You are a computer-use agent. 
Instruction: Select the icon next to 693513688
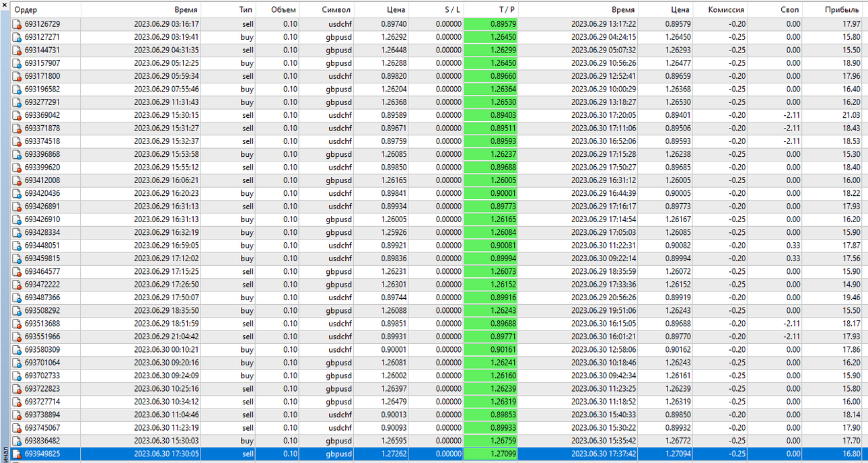[17, 324]
